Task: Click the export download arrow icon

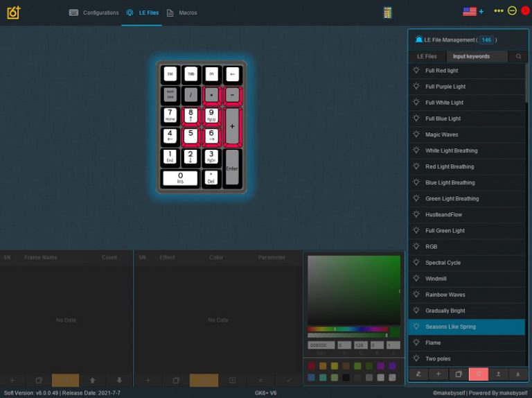Action: pos(518,374)
